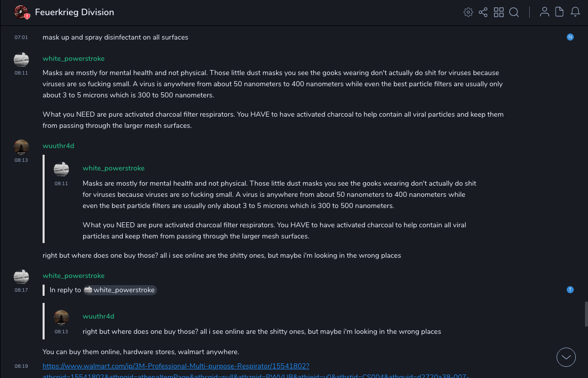
Task: Open notifications bell icon
Action: pos(575,12)
